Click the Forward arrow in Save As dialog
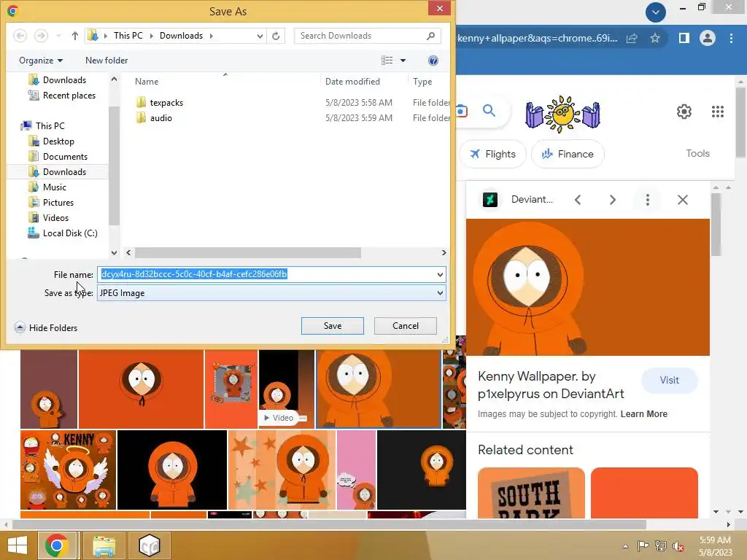 [x=42, y=36]
